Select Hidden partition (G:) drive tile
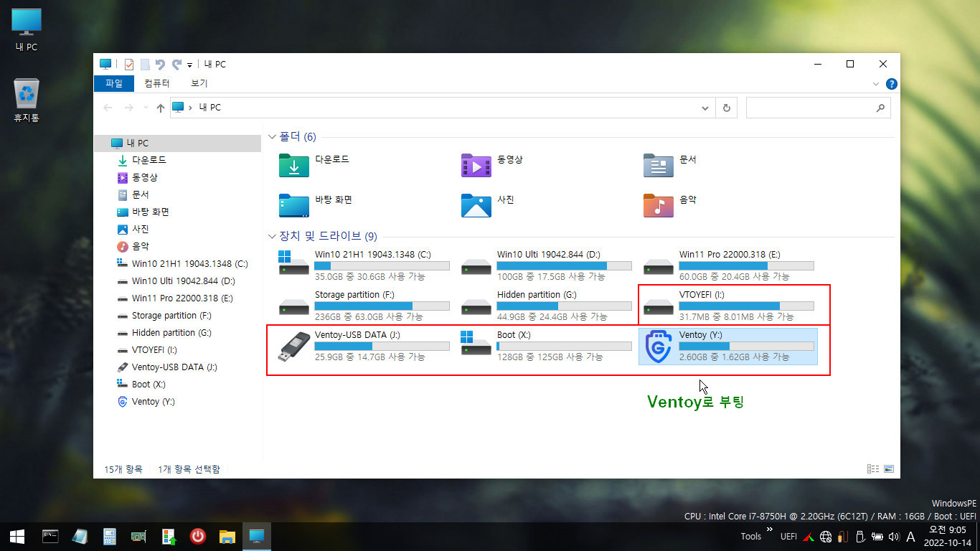Screen dimensions: 980x551 point(547,306)
